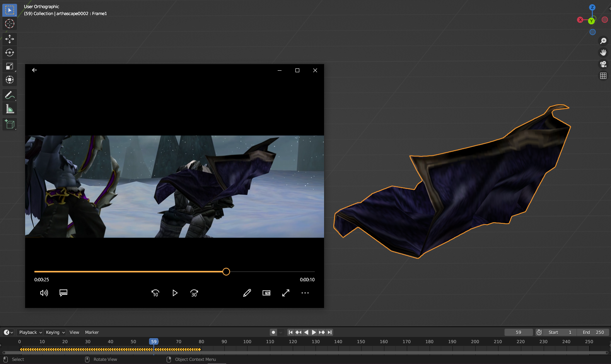Select the Add Cube tool

(10, 124)
